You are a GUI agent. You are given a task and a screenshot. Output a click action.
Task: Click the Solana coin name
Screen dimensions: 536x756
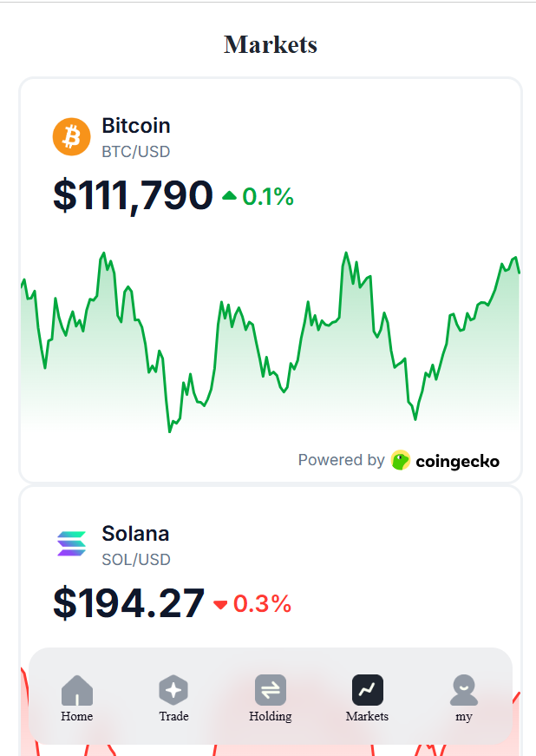(x=135, y=533)
